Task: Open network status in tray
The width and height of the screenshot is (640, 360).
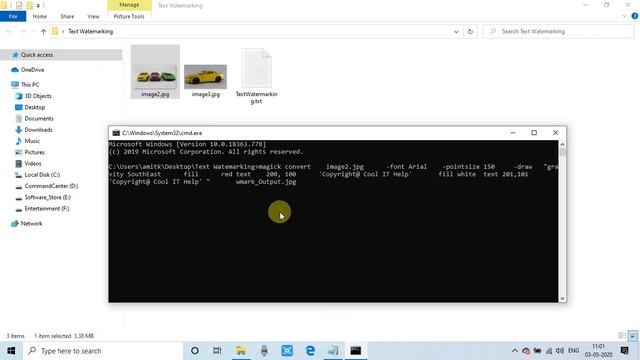Action: click(x=549, y=351)
